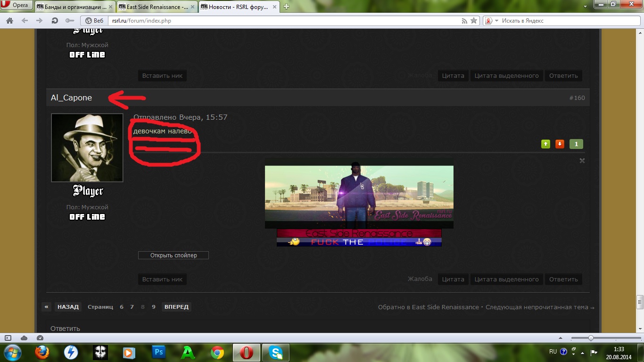
Task: Select the Новости - RSRL форум tab
Action: (239, 7)
